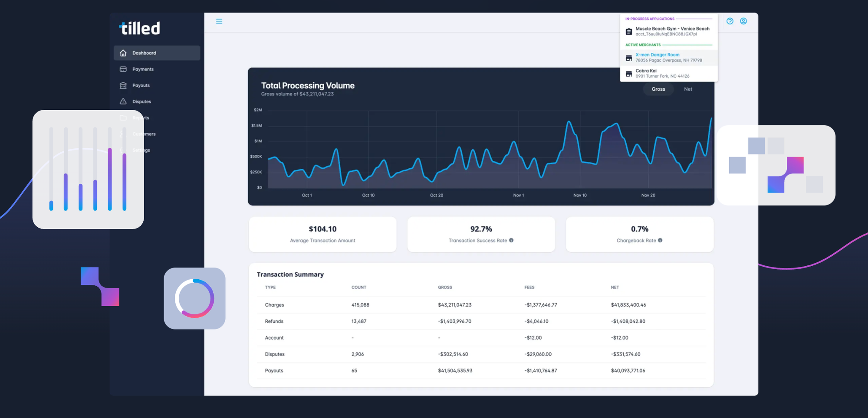Click Disputes fees value -$29,060.00
Viewport: 868px width, 418px height.
point(538,354)
